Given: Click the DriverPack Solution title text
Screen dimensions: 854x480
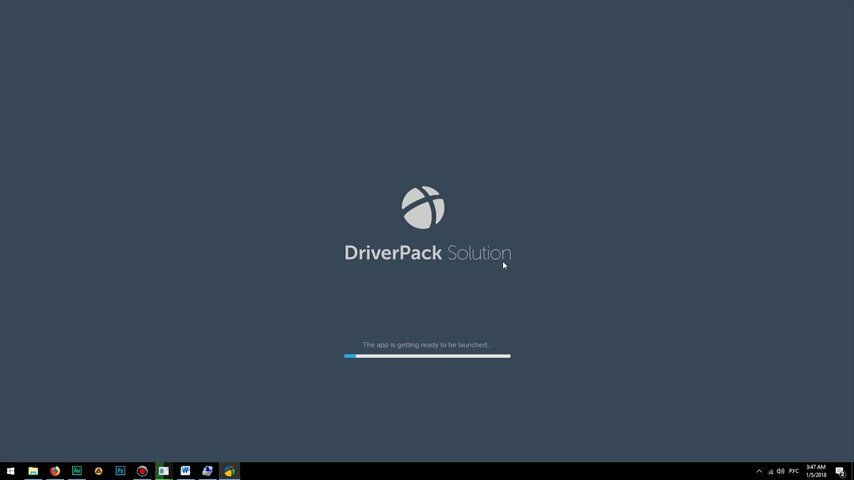Looking at the screenshot, I should coord(428,253).
